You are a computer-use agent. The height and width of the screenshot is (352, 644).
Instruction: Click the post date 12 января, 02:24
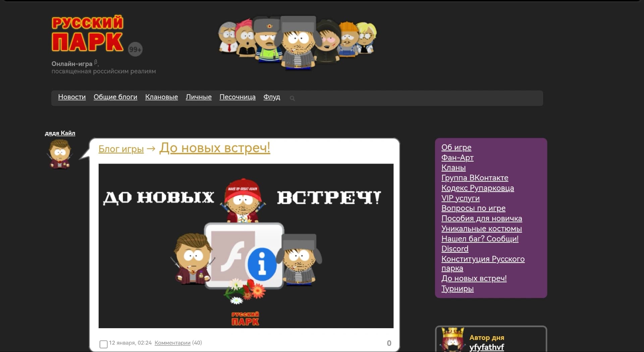coord(130,343)
